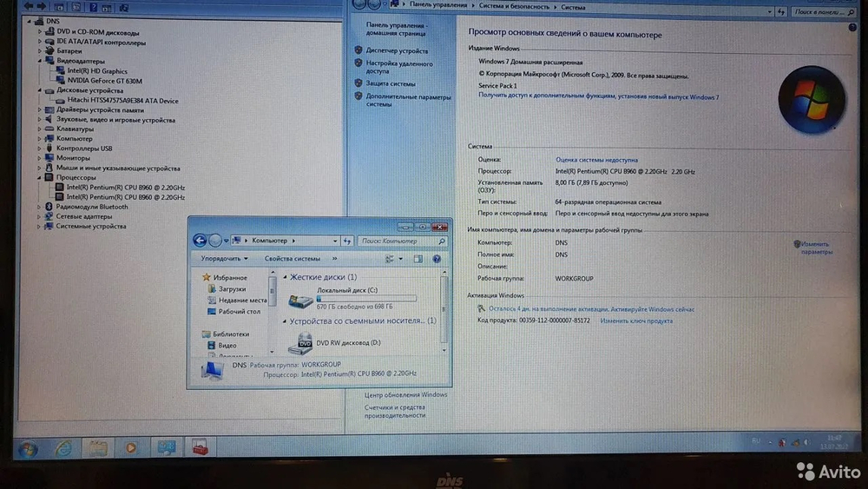This screenshot has height=489, width=868.
Task: Click Device Manager back arrow toolbar icon
Action: pyautogui.click(x=29, y=7)
